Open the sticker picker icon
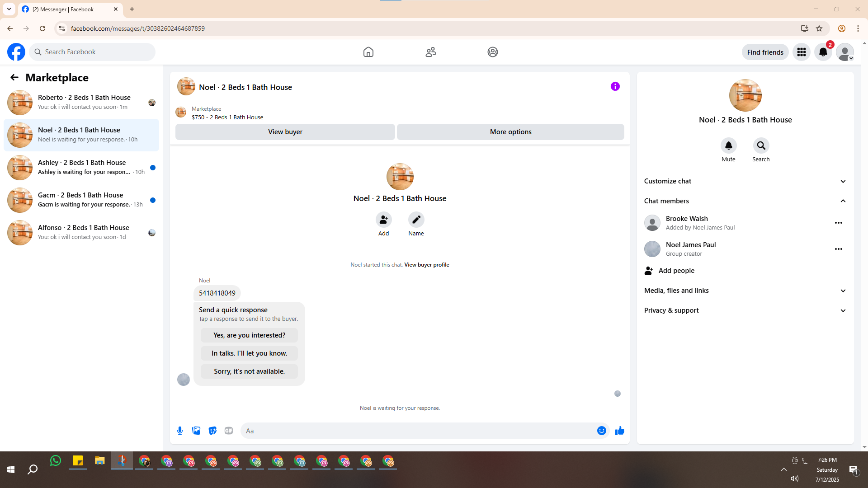Viewport: 868px width, 488px height. pos(212,431)
